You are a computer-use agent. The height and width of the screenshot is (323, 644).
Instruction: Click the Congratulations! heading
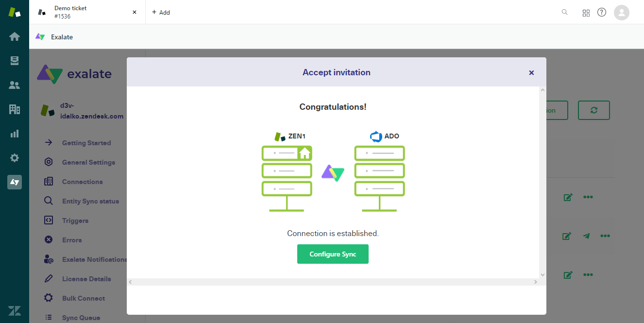pyautogui.click(x=333, y=107)
